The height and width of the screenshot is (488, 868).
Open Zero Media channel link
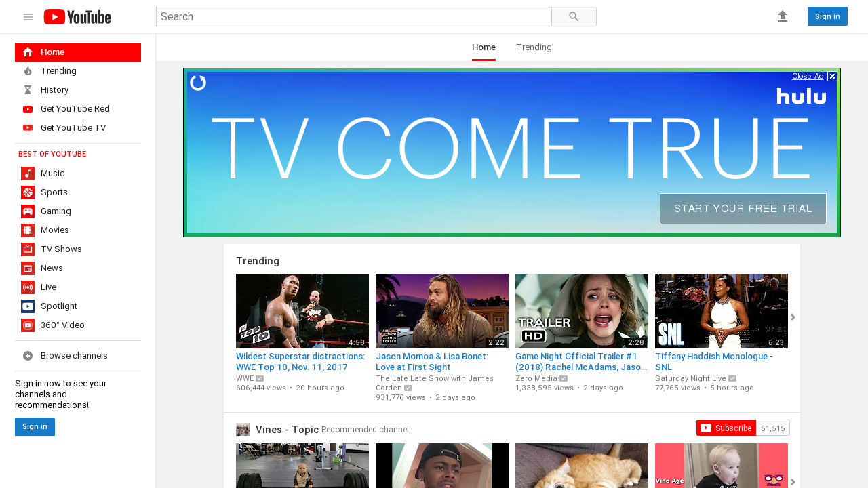pyautogui.click(x=536, y=378)
